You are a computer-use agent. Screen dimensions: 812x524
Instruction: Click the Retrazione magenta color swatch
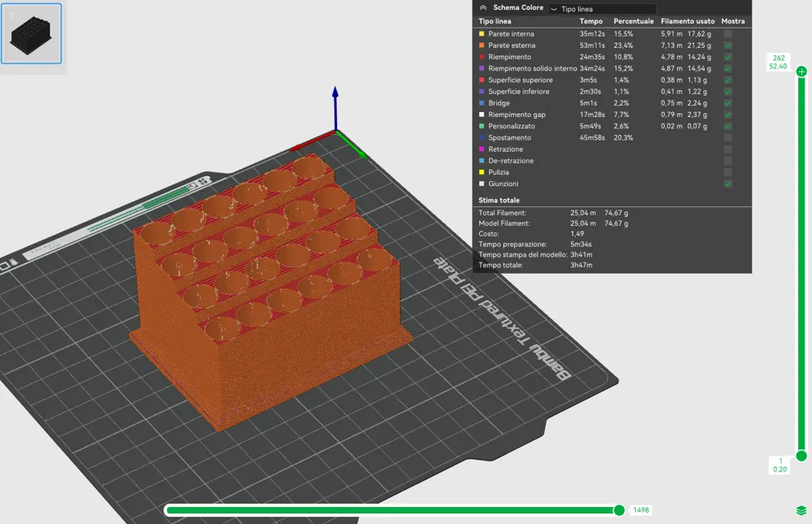coord(482,149)
